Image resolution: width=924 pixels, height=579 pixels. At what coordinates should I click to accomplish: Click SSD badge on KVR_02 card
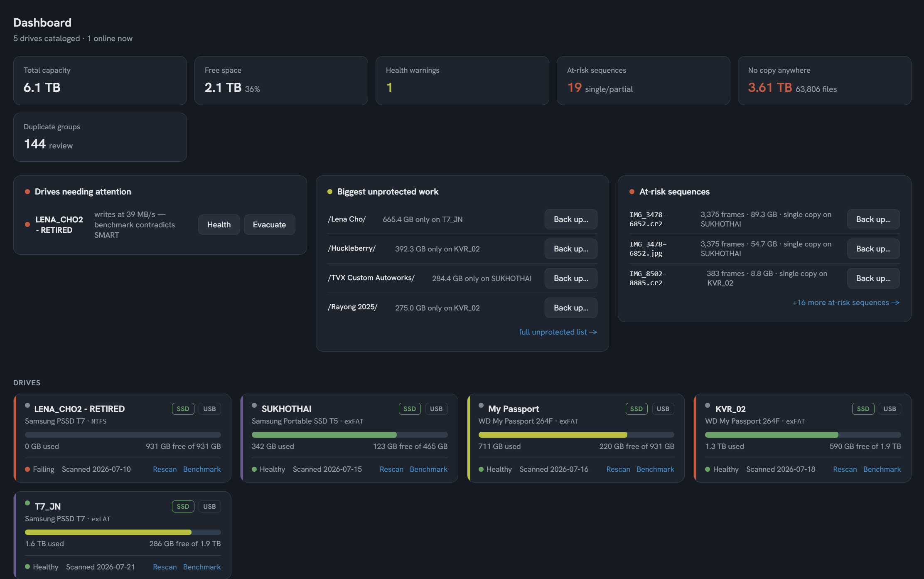pyautogui.click(x=863, y=409)
